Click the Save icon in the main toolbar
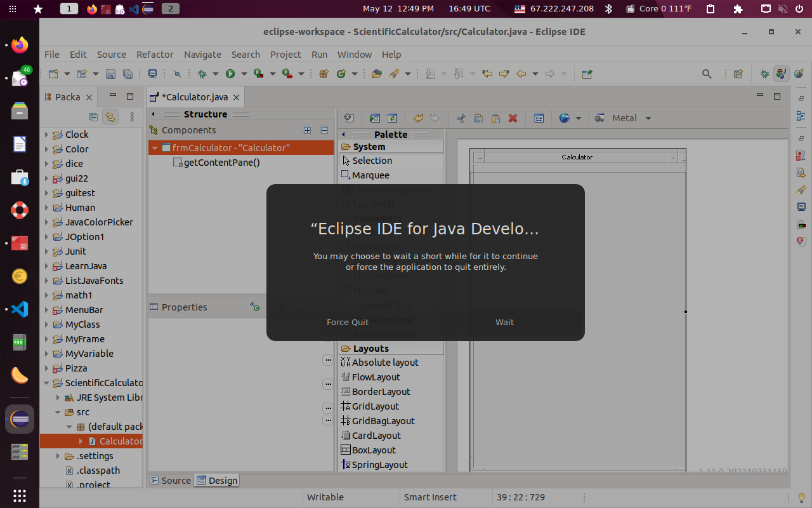 point(110,74)
